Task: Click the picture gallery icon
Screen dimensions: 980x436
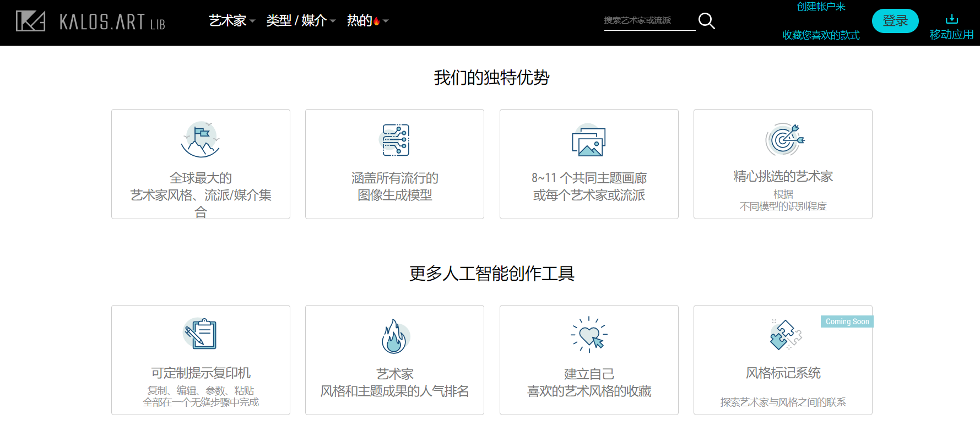Action: [x=588, y=141]
